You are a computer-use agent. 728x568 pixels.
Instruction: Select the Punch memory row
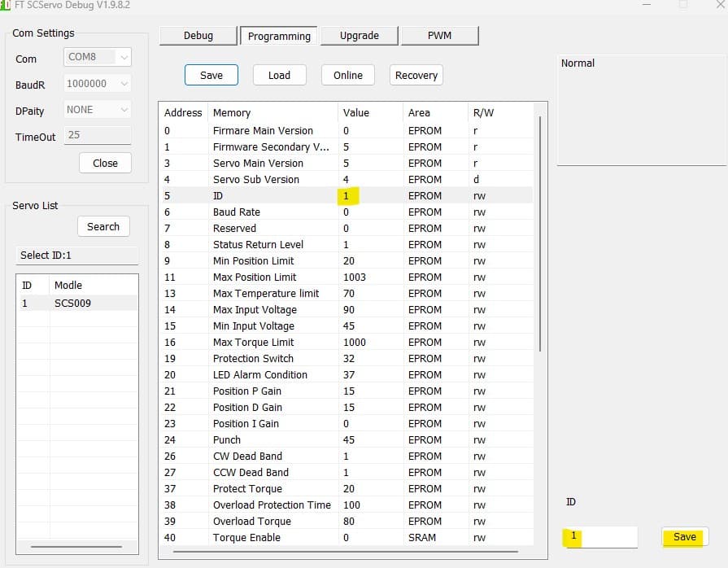coord(347,439)
